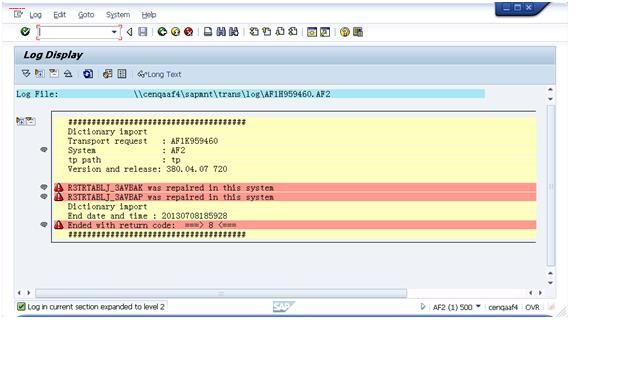This screenshot has height=375, width=634.
Task: Expand status bar with triangle arrow
Action: click(x=423, y=306)
